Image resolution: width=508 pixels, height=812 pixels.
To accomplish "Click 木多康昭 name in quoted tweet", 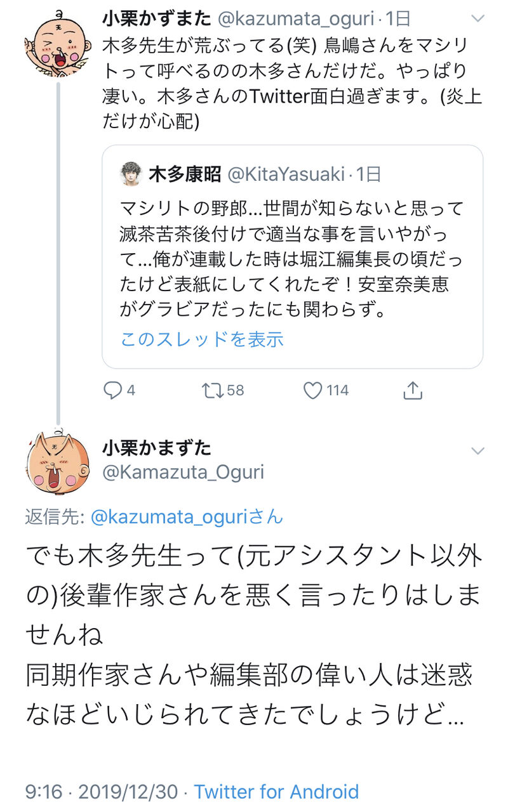I will (x=185, y=174).
